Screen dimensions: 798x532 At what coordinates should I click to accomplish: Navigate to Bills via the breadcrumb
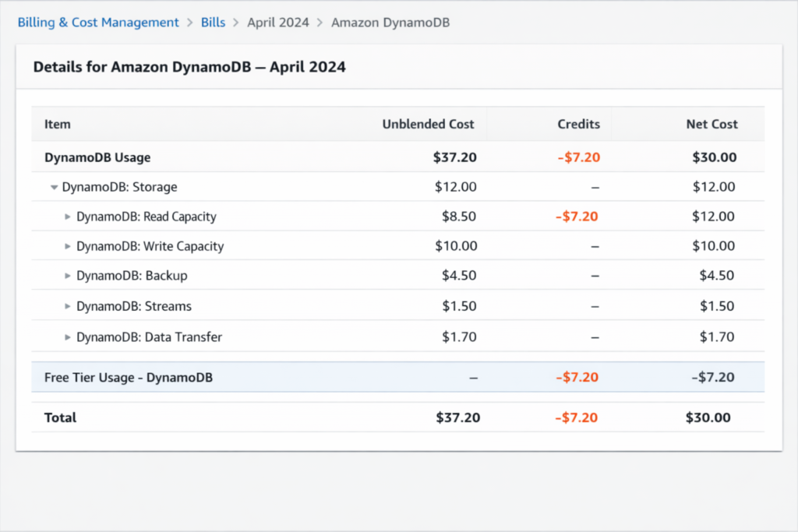[x=213, y=23]
